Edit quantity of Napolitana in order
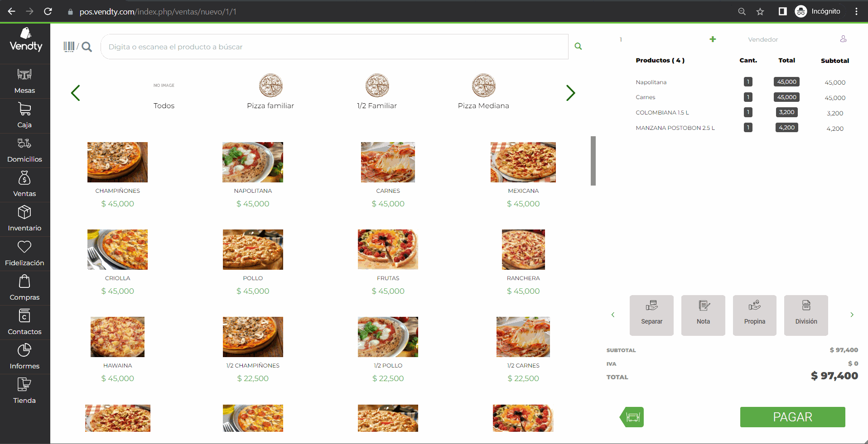This screenshot has width=868, height=444. 748,82
